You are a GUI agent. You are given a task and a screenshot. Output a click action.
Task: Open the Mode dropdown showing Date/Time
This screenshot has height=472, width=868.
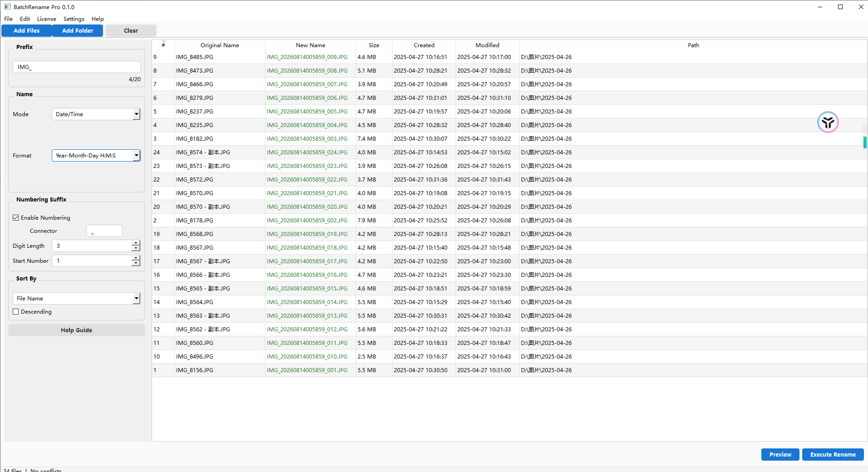(x=96, y=114)
